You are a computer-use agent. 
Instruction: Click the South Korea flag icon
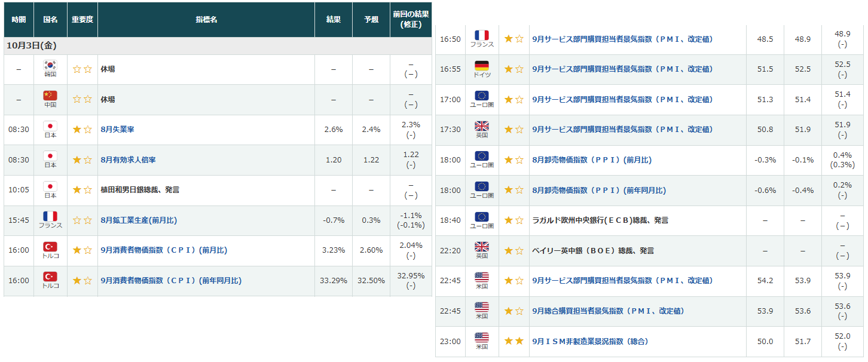[x=50, y=65]
